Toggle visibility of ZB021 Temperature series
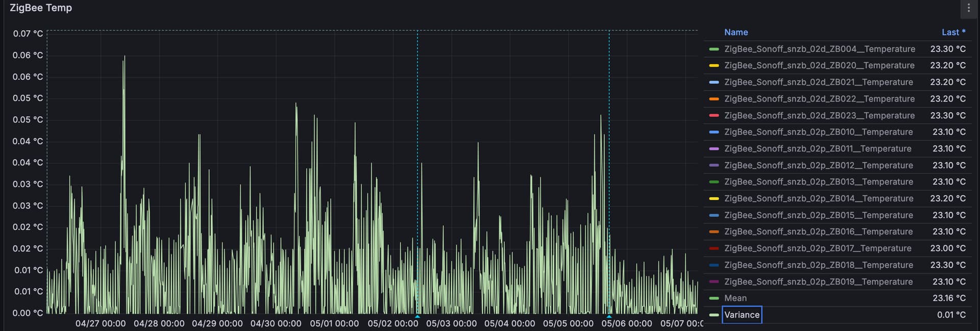Viewport: 980px width, 331px height. 818,82
